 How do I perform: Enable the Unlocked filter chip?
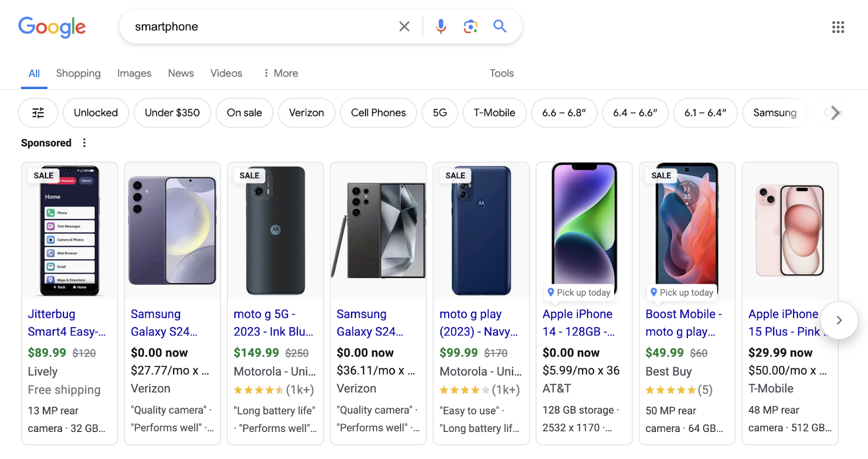(95, 113)
